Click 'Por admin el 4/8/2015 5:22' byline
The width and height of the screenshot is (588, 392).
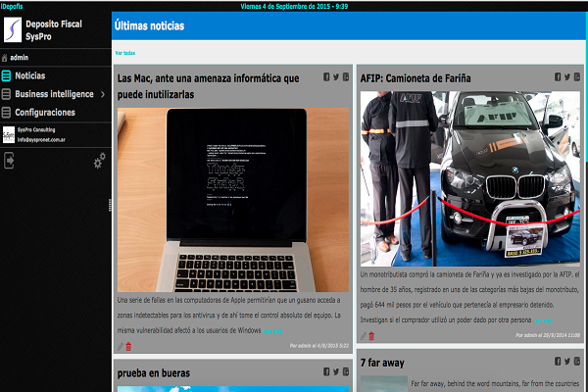pyautogui.click(x=319, y=346)
